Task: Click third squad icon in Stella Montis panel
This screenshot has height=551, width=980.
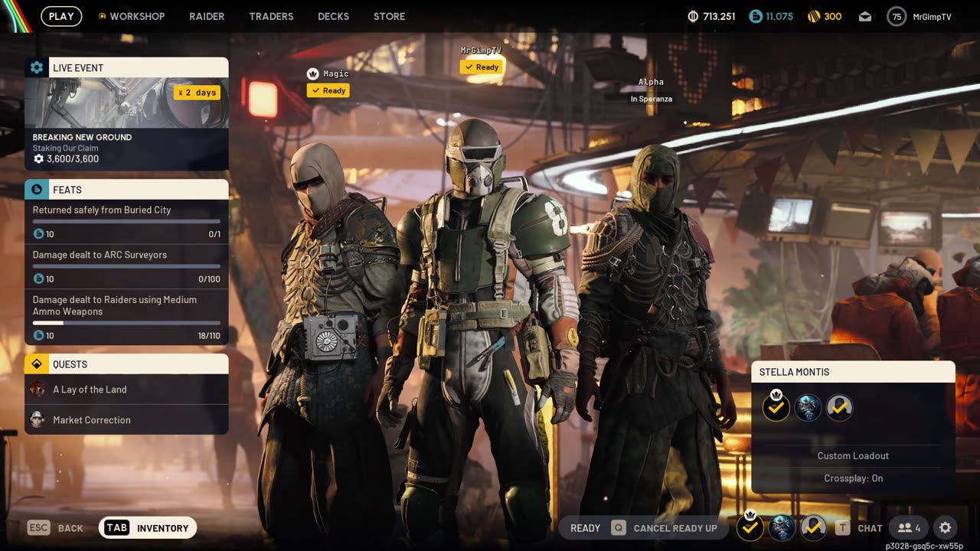Action: click(x=839, y=407)
